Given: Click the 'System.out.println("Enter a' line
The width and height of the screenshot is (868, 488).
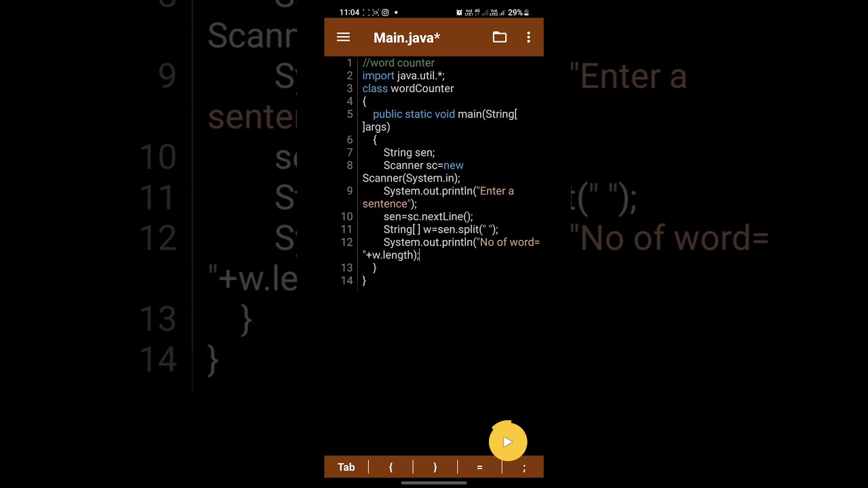Looking at the screenshot, I should (448, 192).
